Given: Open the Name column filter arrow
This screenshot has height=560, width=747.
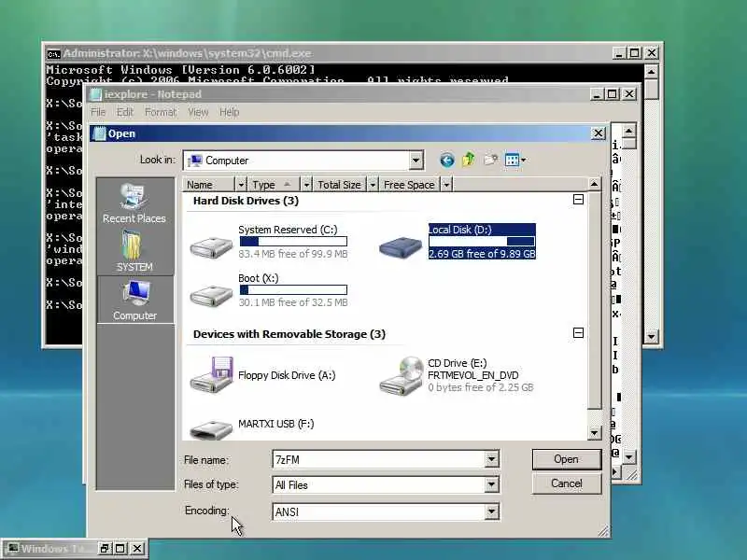Looking at the screenshot, I should tap(241, 185).
